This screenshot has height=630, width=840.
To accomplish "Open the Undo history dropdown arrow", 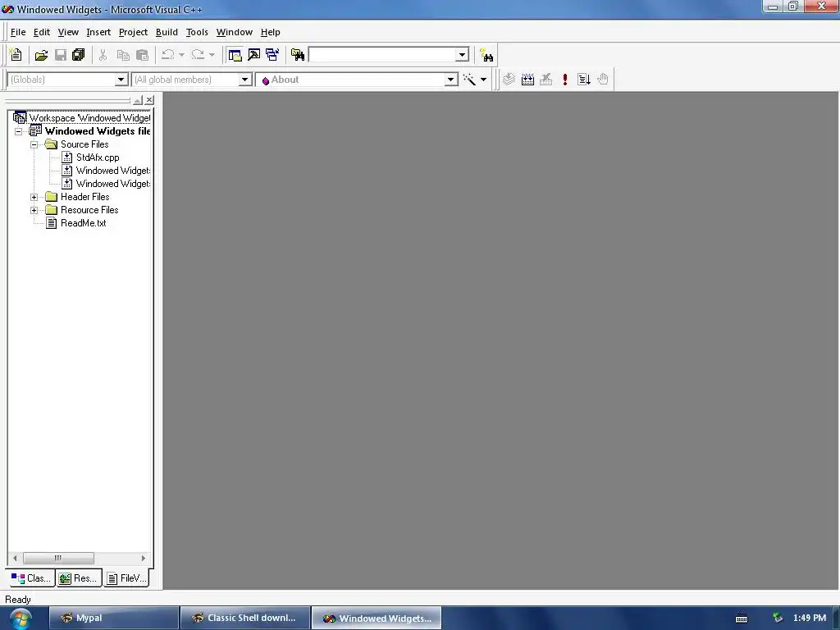I will coord(181,55).
